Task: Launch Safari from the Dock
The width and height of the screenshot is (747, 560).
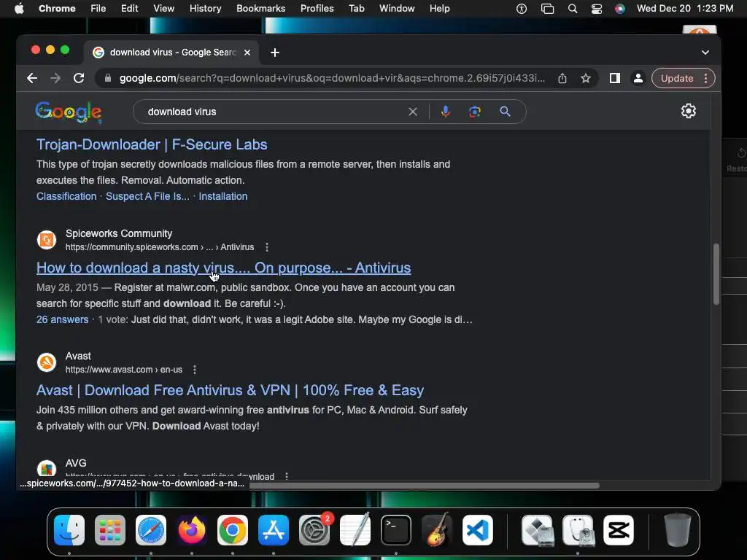Action: 151,530
